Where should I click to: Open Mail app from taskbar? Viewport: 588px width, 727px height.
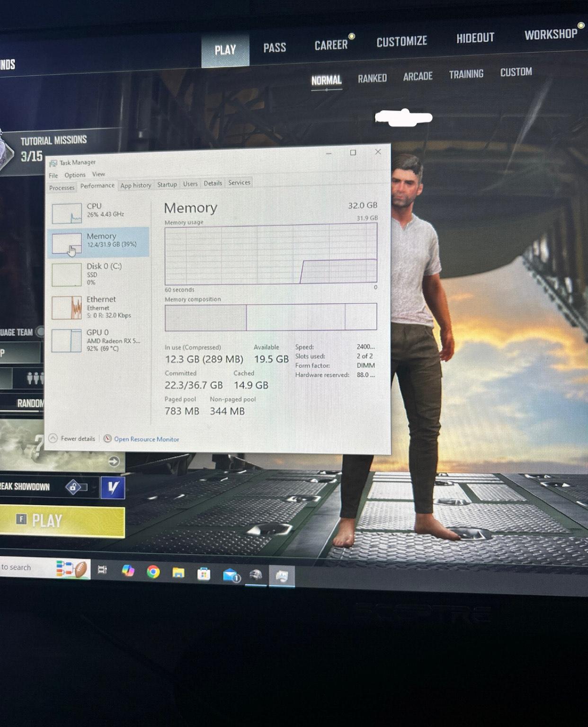pyautogui.click(x=231, y=576)
